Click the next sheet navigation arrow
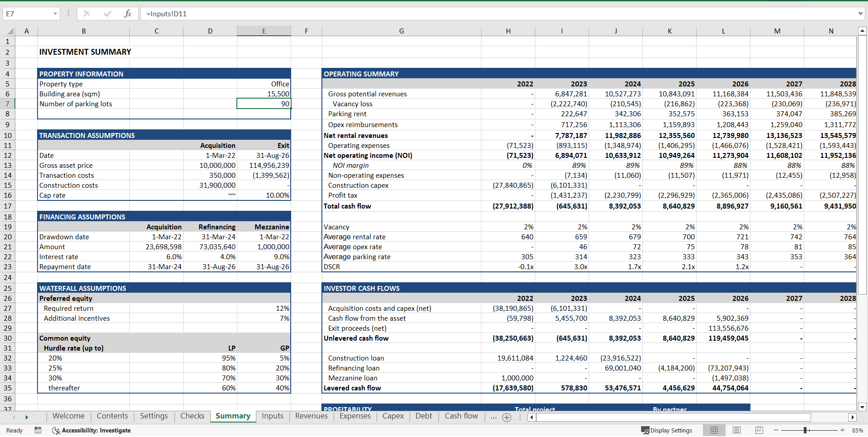The width and height of the screenshot is (868, 437). point(27,417)
